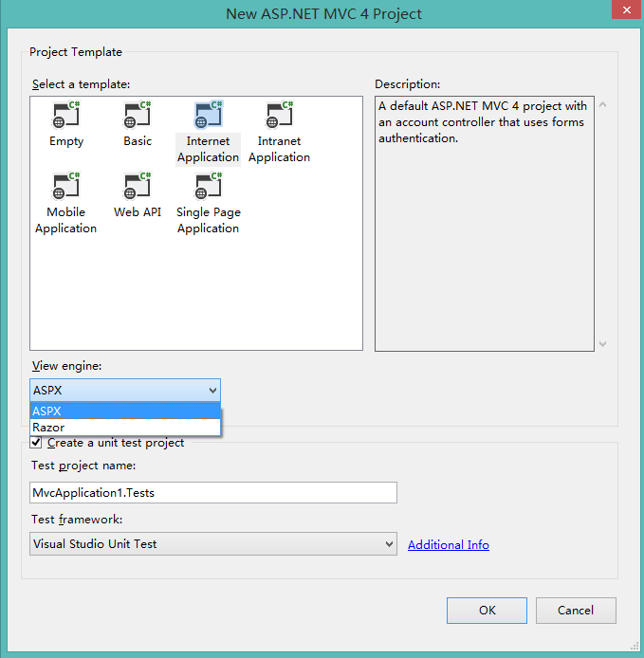The image size is (644, 658).
Task: Click the Test project name field
Action: (213, 493)
